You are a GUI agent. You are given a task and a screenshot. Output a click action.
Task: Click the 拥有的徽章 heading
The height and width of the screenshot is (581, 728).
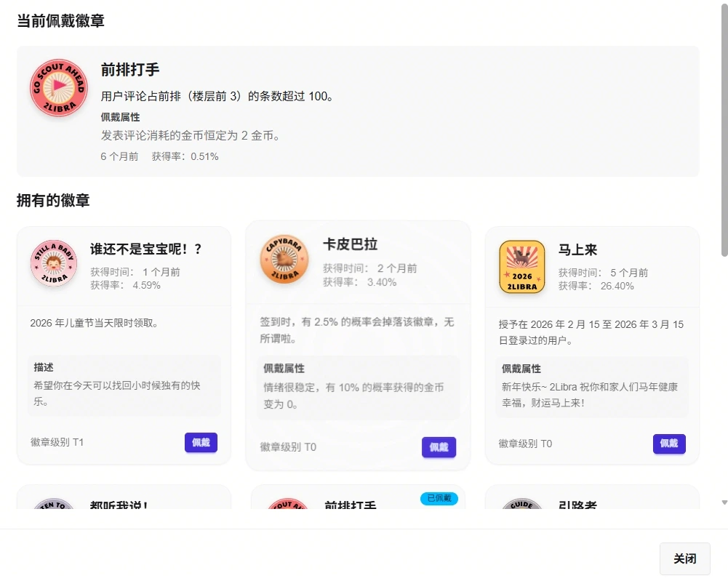[53, 201]
